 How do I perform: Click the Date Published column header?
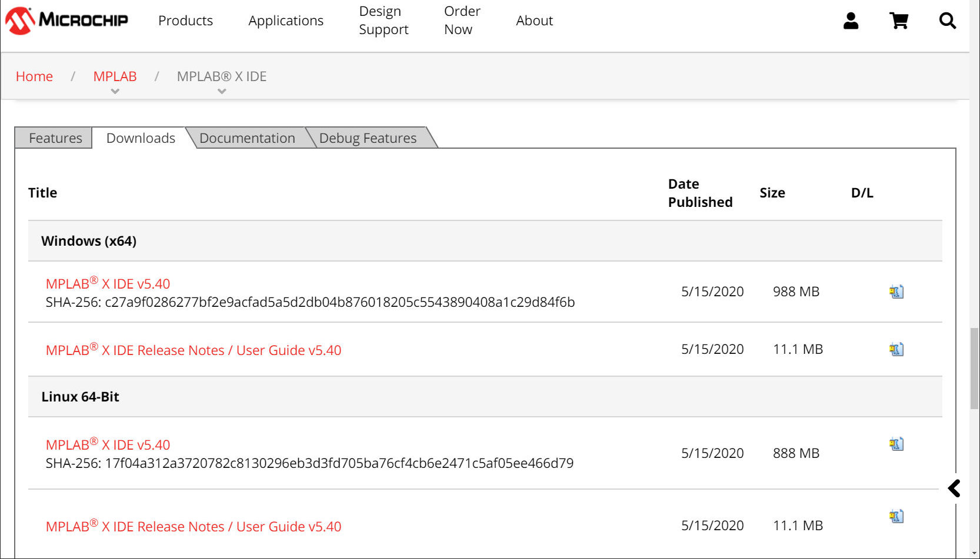point(700,193)
